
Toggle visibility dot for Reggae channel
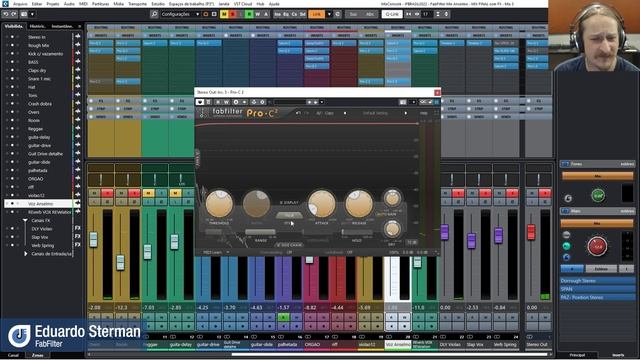point(12,129)
